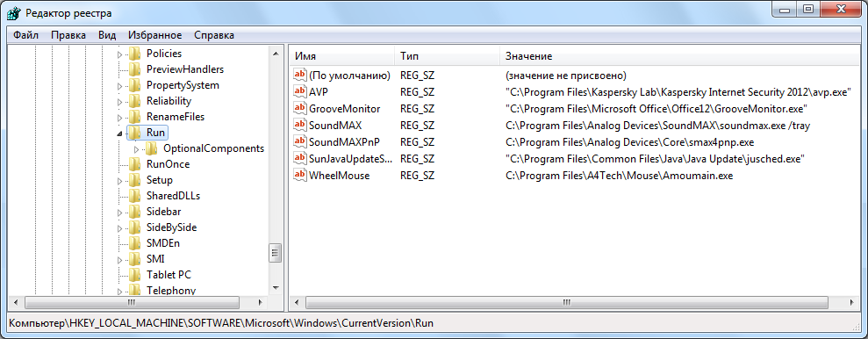Click the PreviewHandlers folder icon
Image resolution: width=868 pixels, height=339 pixels.
pyautogui.click(x=134, y=69)
